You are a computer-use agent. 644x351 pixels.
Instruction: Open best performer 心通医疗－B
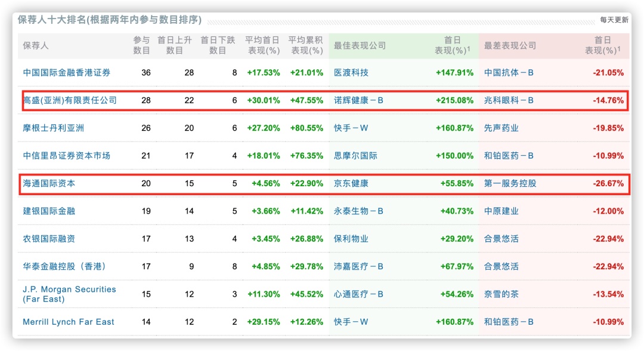pyautogui.click(x=358, y=294)
